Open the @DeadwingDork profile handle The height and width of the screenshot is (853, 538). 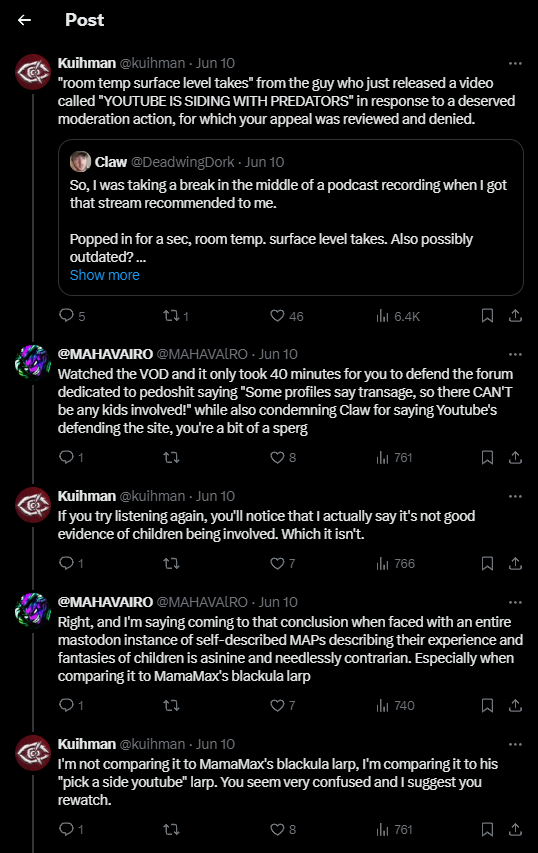[x=183, y=162]
